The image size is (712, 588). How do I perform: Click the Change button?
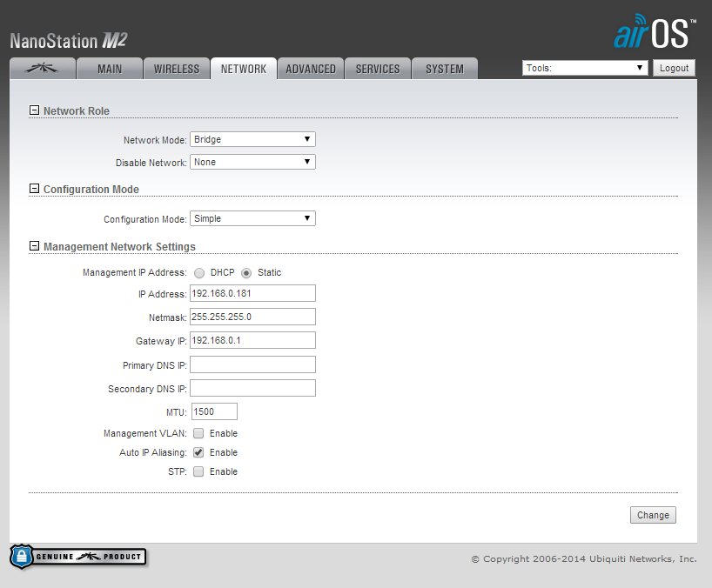click(x=653, y=515)
